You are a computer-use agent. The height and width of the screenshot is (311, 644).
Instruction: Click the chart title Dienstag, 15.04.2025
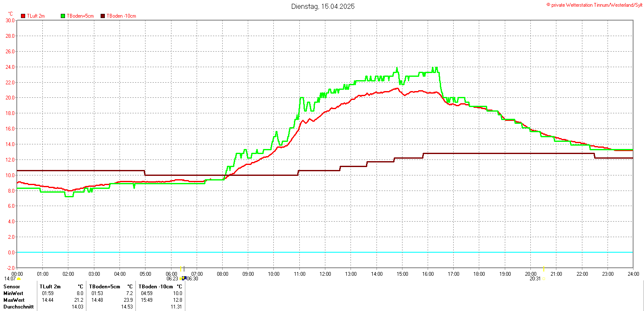(x=322, y=7)
